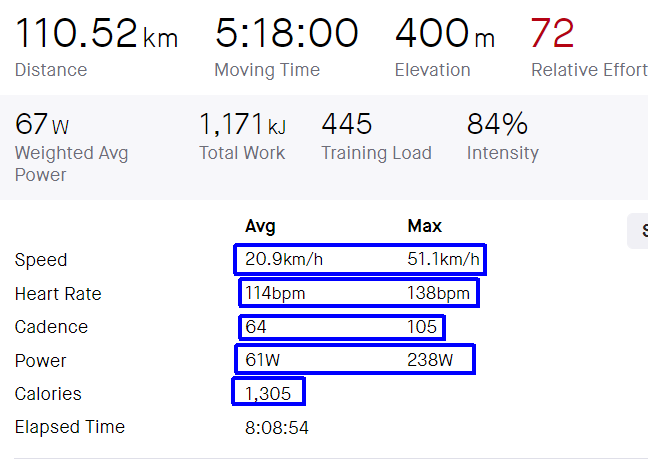
Task: Click the max power 238W value
Action: [x=431, y=360]
